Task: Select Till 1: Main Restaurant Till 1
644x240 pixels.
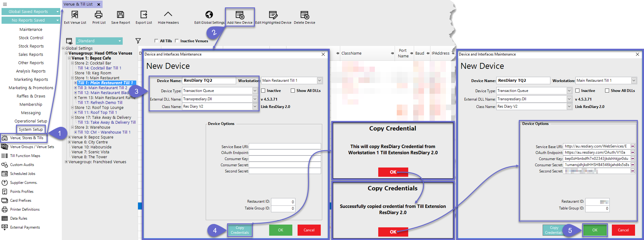Action: click(x=105, y=83)
